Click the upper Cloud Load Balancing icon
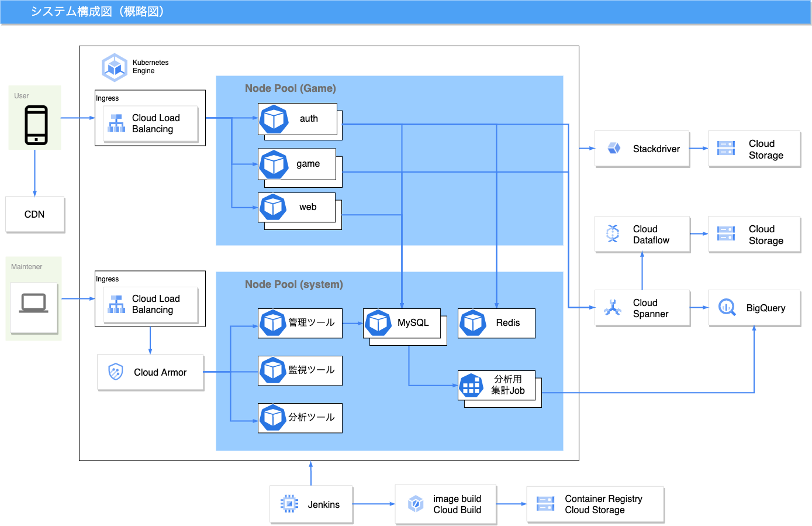Viewport: 812px width, 526px height. [116, 123]
